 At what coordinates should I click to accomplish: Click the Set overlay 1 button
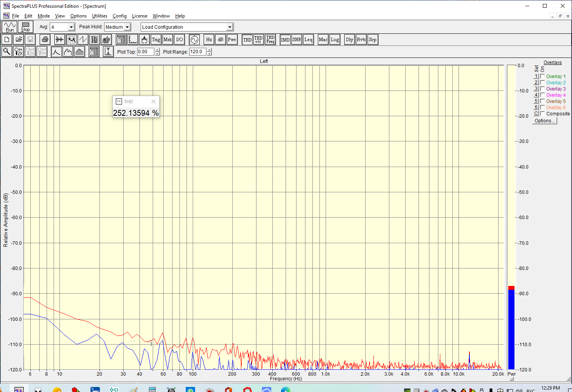(536, 77)
